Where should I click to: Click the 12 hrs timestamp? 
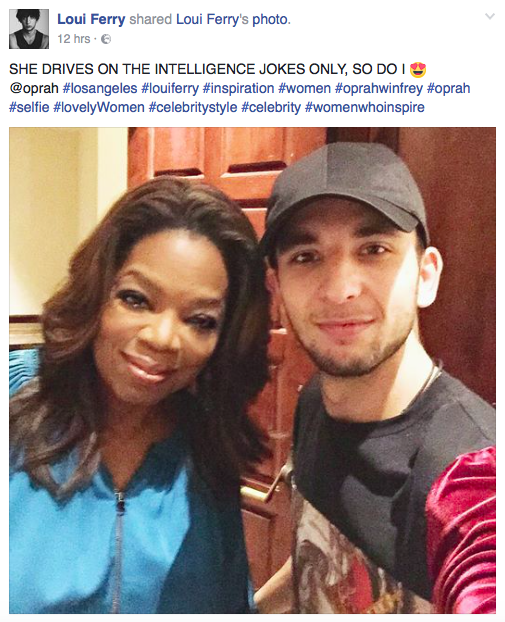click(x=74, y=39)
